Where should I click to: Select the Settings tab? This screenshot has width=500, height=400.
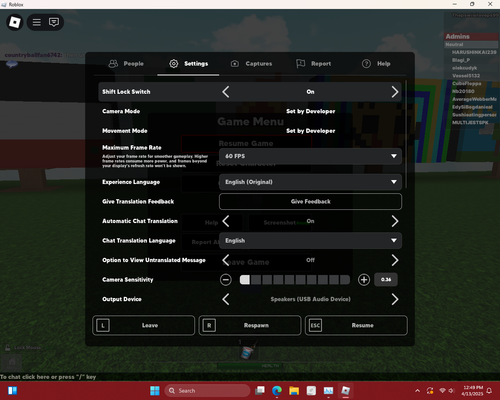coord(188,64)
